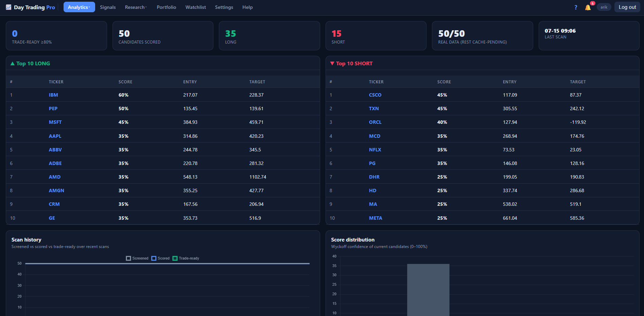The width and height of the screenshot is (644, 316).
Task: Click the Log out button
Action: [627, 7]
